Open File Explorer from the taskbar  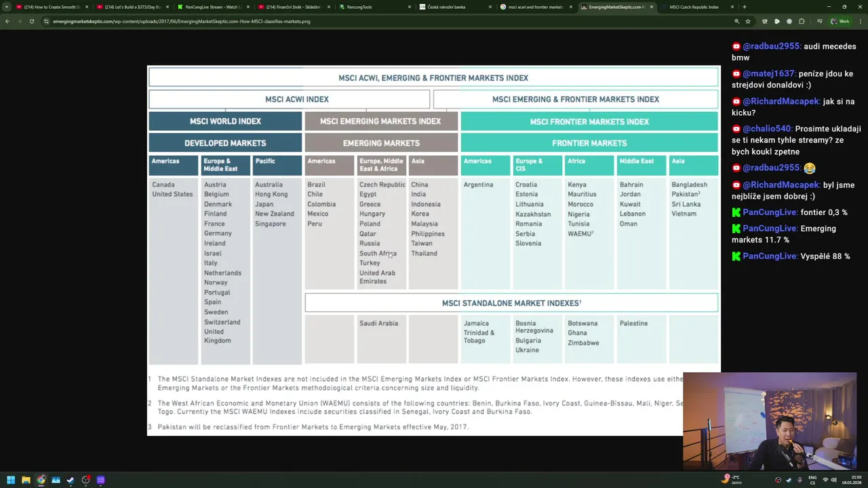[26, 480]
